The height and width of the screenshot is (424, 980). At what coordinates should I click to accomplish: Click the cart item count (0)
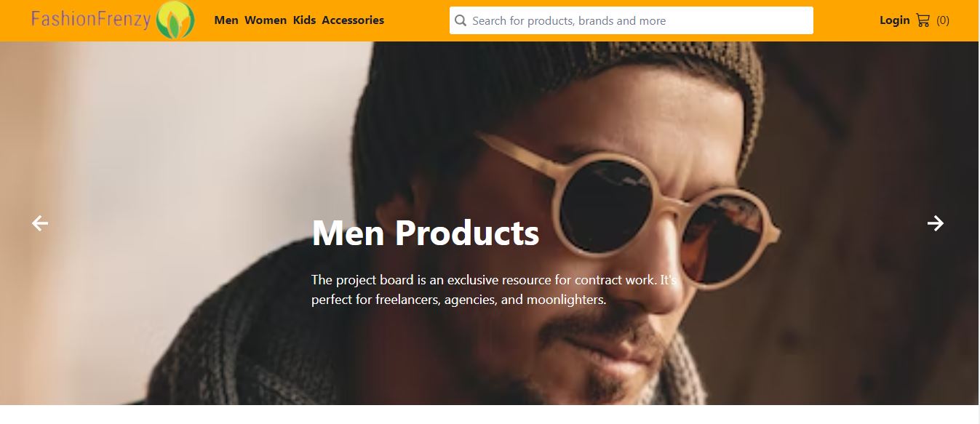(943, 20)
